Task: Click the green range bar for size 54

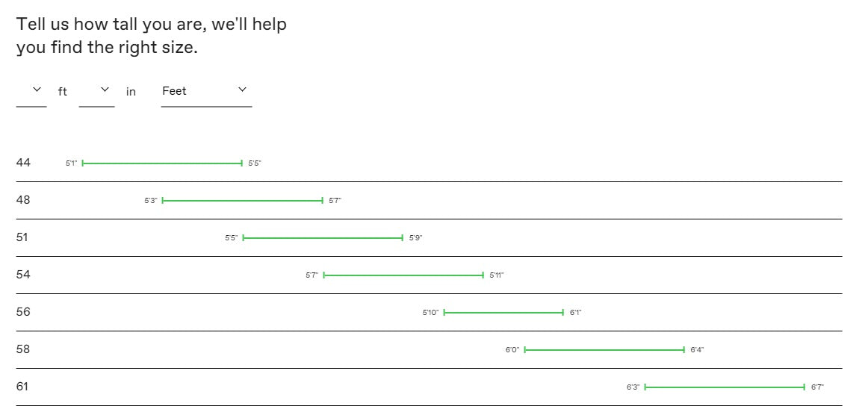Action: click(x=403, y=275)
